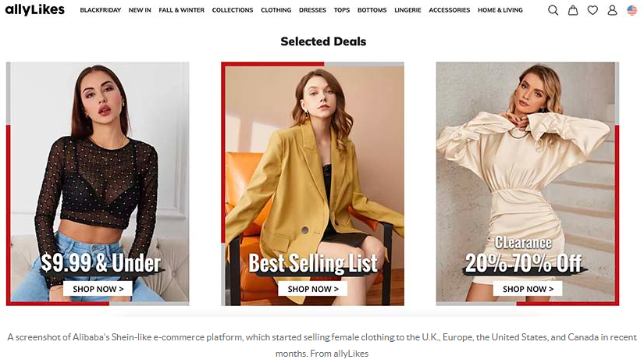Open the BLACKFRIDAY menu item
The width and height of the screenshot is (644, 363).
click(100, 10)
